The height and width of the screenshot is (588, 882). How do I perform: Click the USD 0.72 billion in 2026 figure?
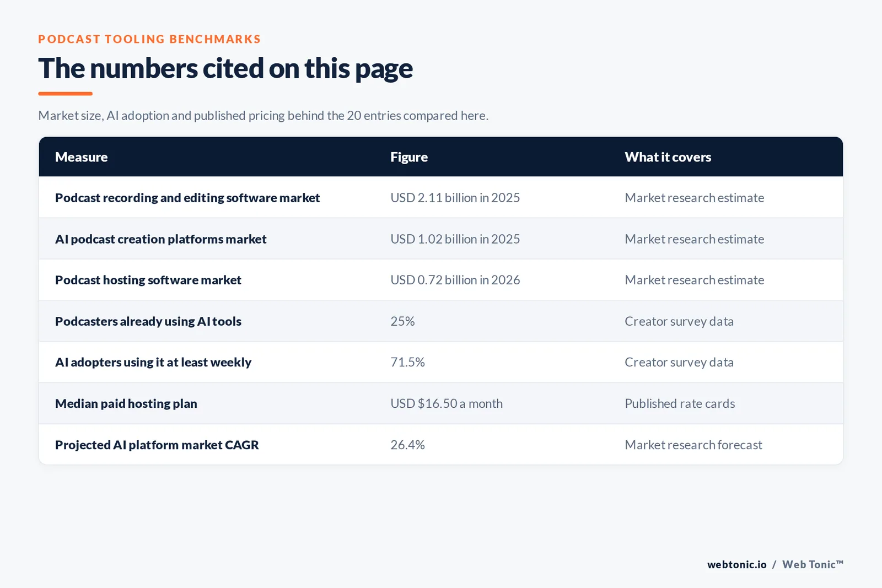pos(455,280)
